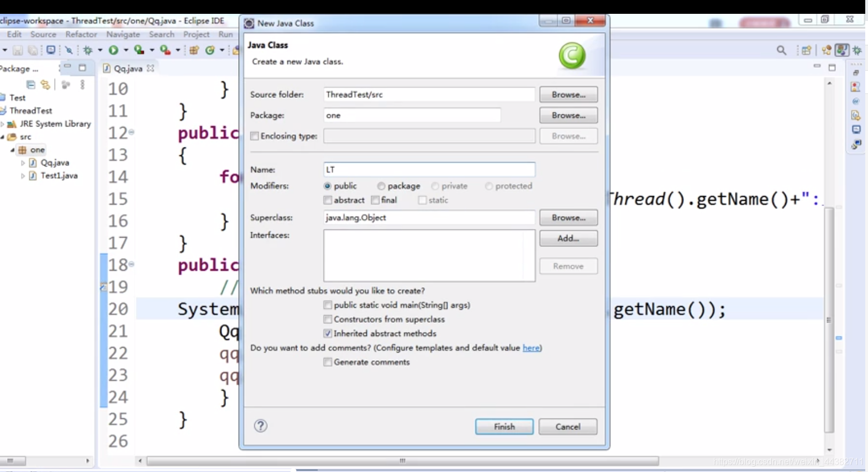Click the green Run button icon
Viewport: 868px width, 472px height.
pos(113,50)
